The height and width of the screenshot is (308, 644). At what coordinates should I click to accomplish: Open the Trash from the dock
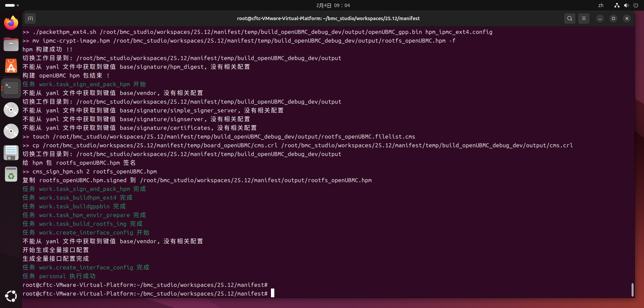coord(11,174)
